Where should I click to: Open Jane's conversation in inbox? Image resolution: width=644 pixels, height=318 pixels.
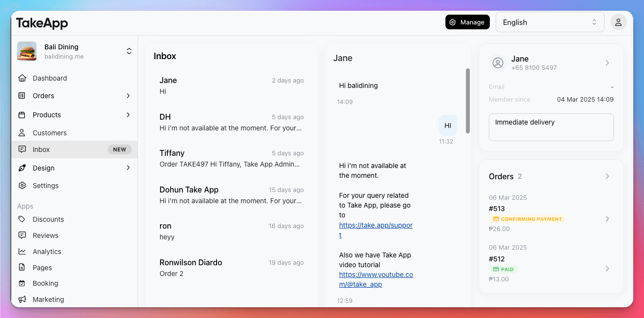(232, 85)
